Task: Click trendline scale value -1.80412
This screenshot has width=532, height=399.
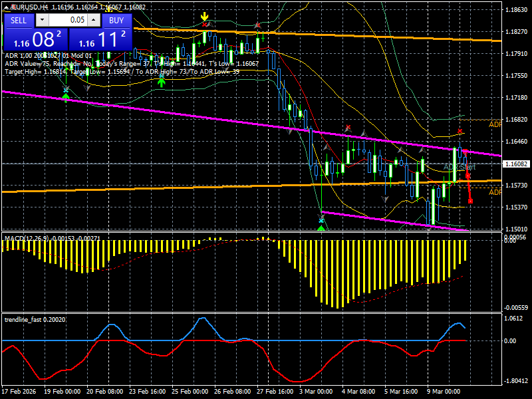Action: point(516,381)
